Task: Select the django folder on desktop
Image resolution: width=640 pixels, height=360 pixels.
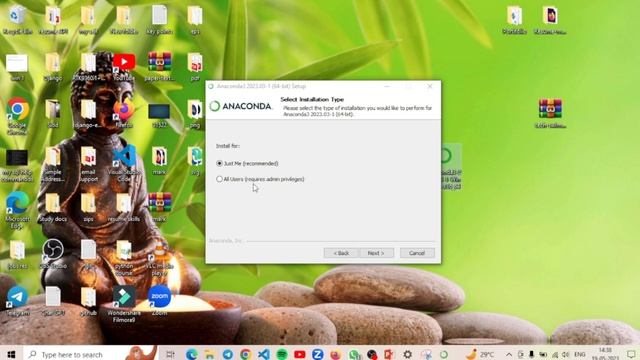Action: click(x=53, y=67)
